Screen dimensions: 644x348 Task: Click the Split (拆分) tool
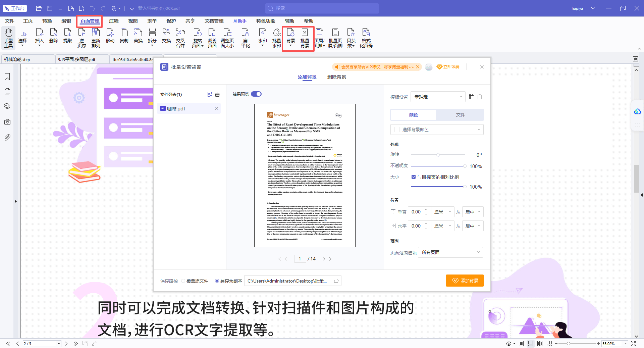152,37
